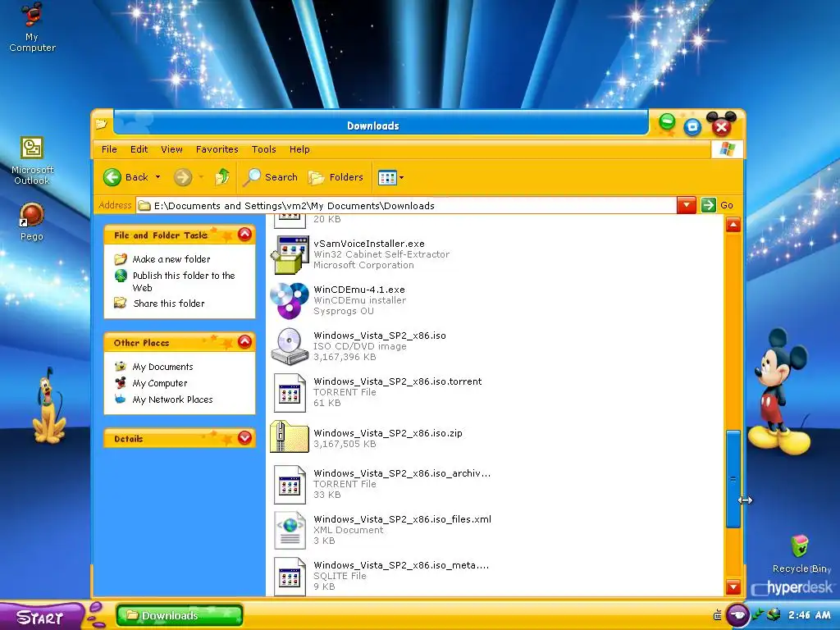Click the Start button
The height and width of the screenshot is (630, 840).
42,616
